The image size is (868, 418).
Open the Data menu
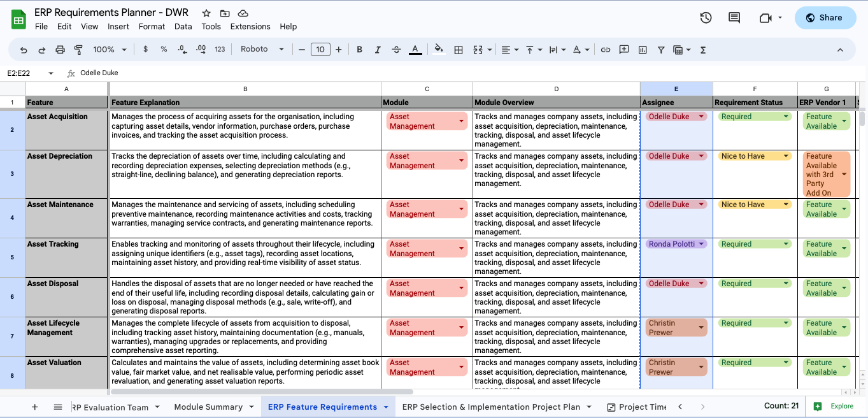[x=183, y=27]
